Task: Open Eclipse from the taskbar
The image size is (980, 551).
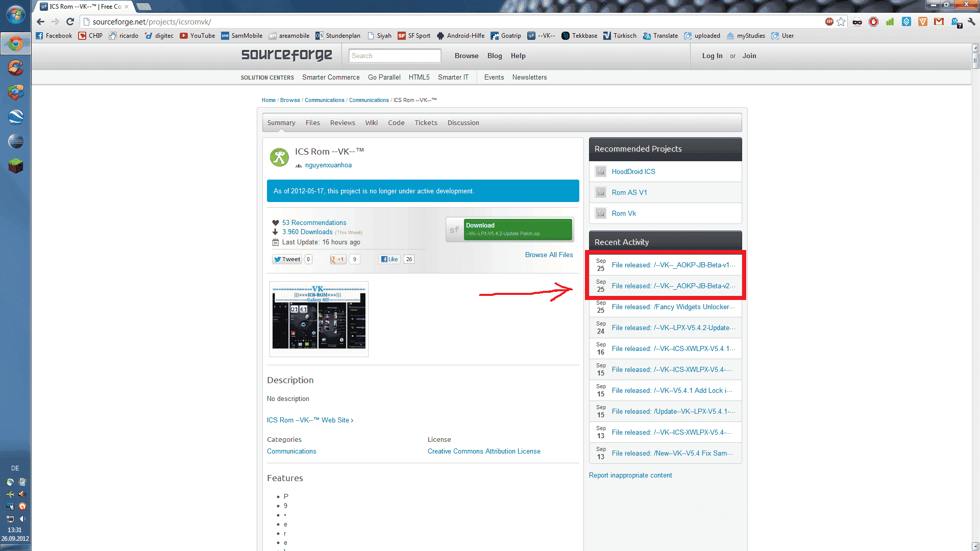Action: (15, 141)
